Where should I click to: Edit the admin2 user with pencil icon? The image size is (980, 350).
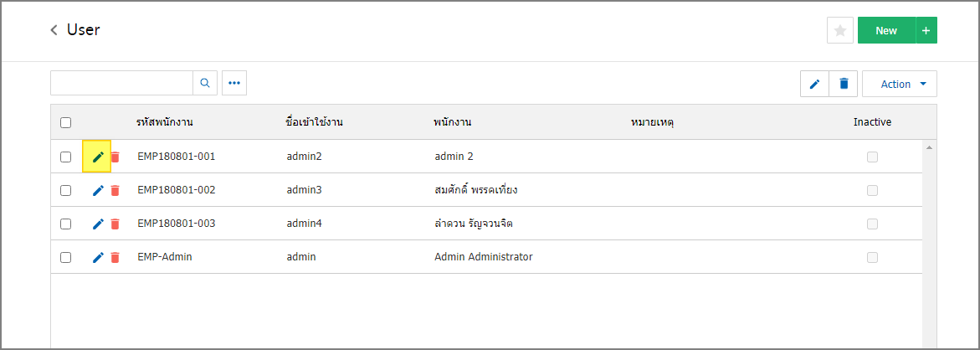coord(98,157)
